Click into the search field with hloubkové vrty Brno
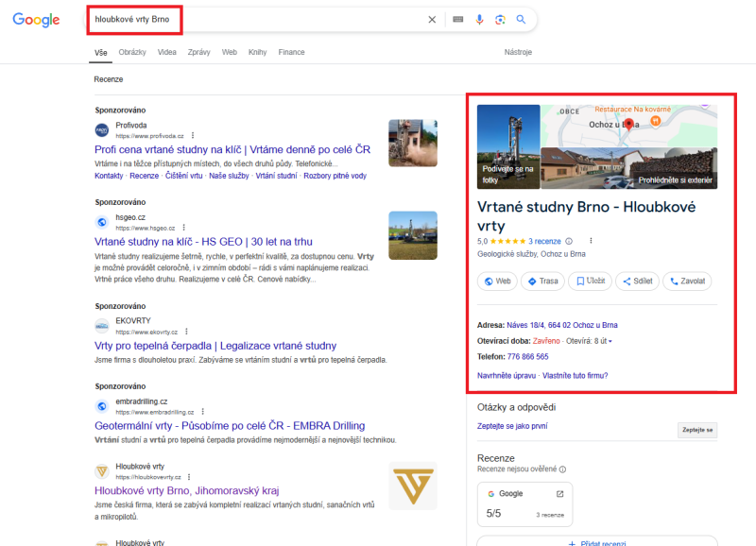 [x=255, y=19]
